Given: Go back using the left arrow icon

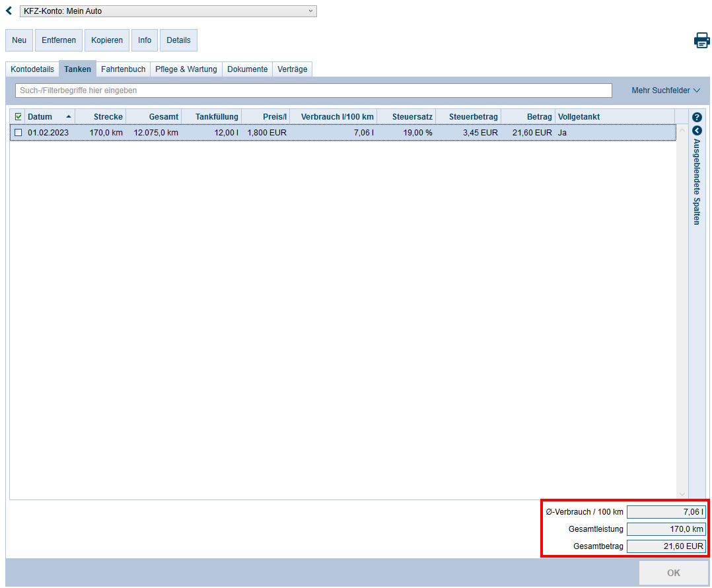Looking at the screenshot, I should pos(9,11).
